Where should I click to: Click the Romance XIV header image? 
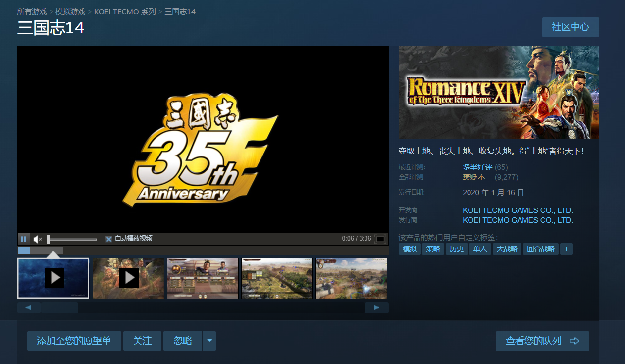click(499, 93)
